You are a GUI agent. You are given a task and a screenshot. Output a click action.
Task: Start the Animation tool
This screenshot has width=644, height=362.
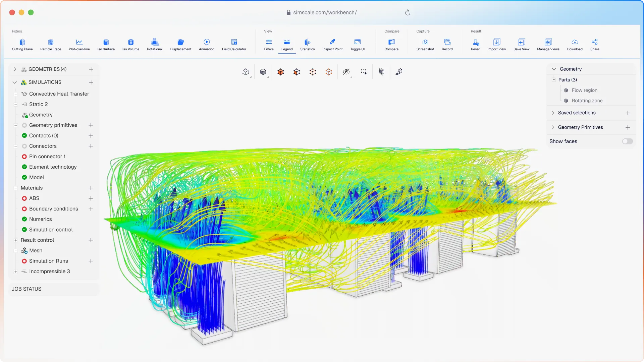pos(207,45)
